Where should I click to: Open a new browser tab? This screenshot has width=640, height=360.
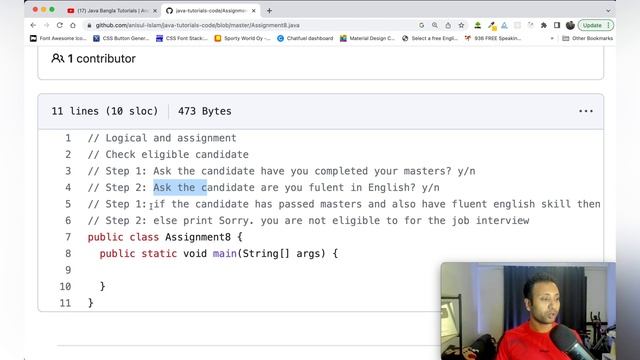pos(269,11)
